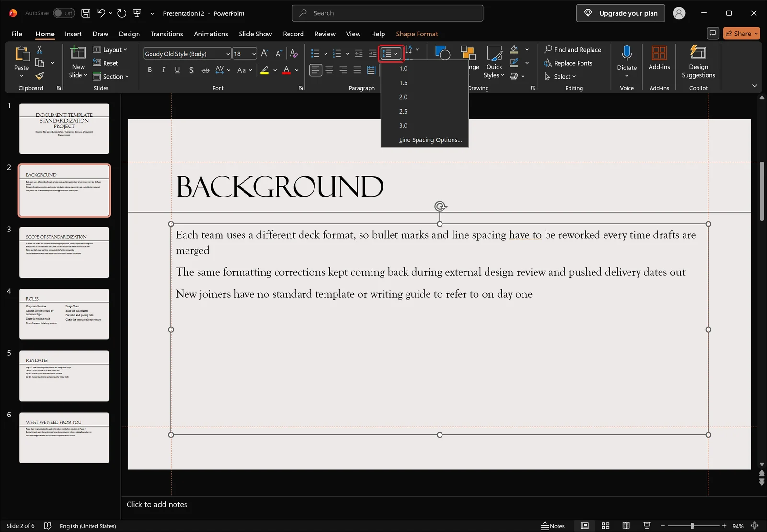The image size is (767, 532).
Task: Click the Cut scissors icon
Action: [x=39, y=50]
